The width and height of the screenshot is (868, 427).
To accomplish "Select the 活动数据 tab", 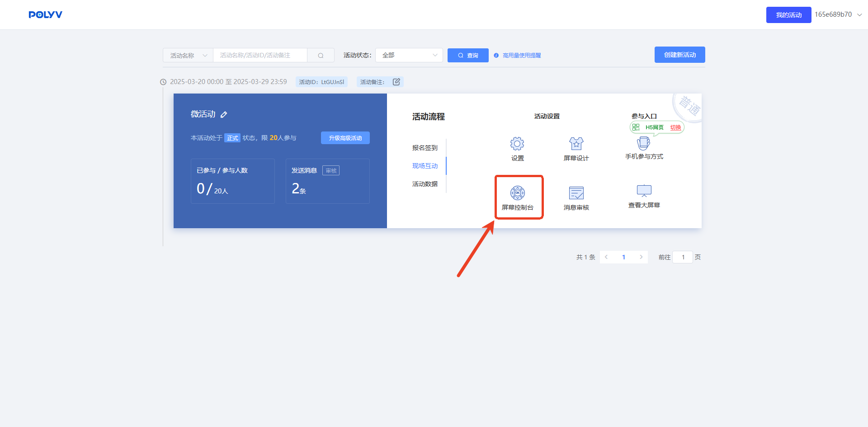I will (x=425, y=184).
